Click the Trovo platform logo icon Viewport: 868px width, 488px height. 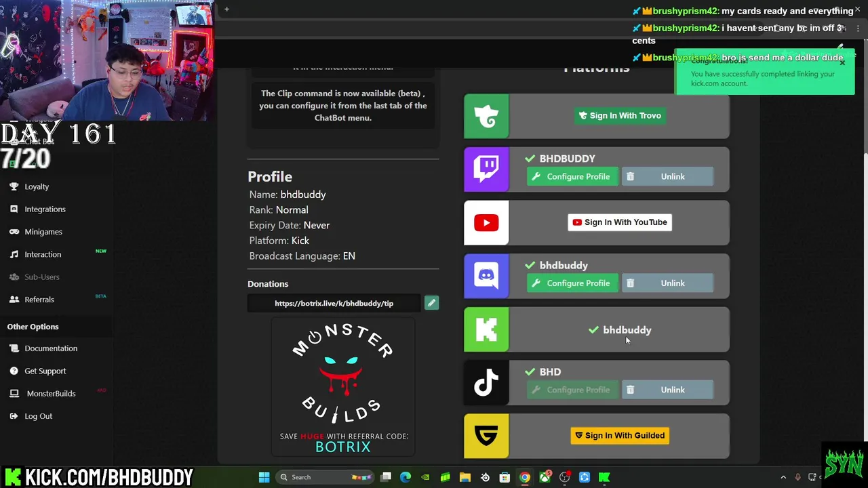pyautogui.click(x=486, y=117)
